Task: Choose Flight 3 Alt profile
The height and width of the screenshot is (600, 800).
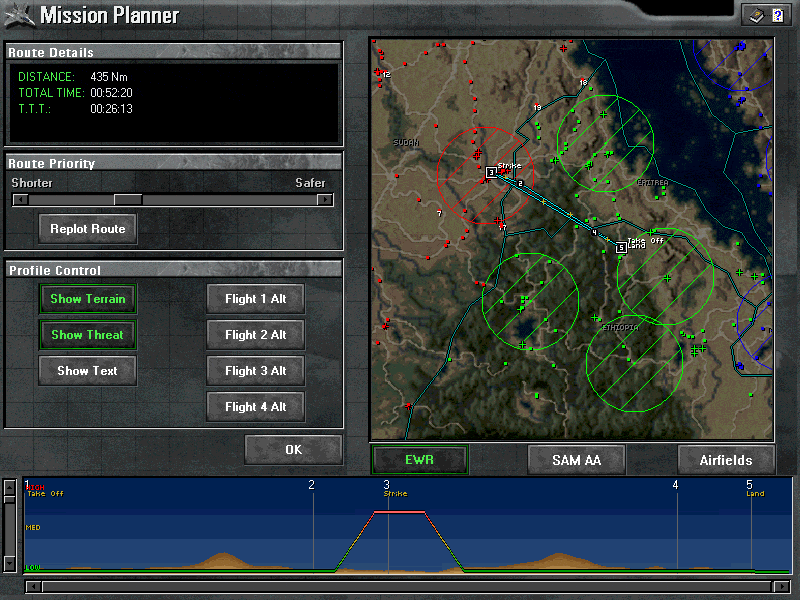Action: tap(256, 371)
